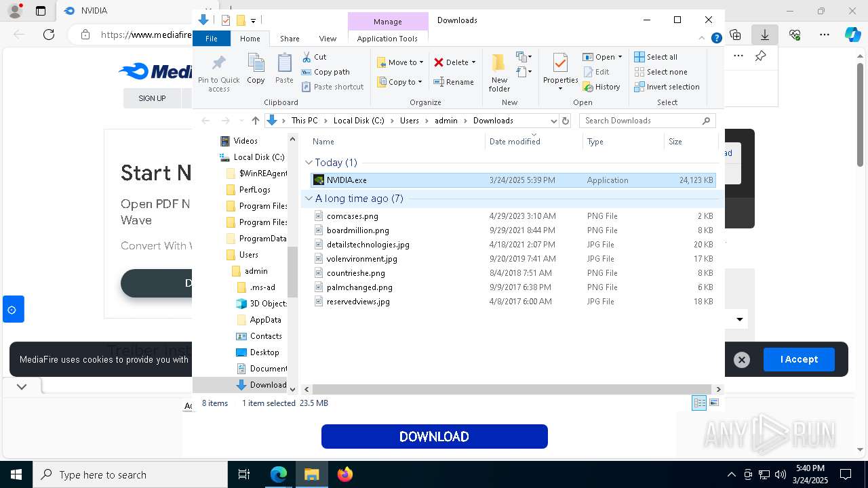Minimize the ribbon with the chevron
The image size is (868, 488).
[702, 39]
